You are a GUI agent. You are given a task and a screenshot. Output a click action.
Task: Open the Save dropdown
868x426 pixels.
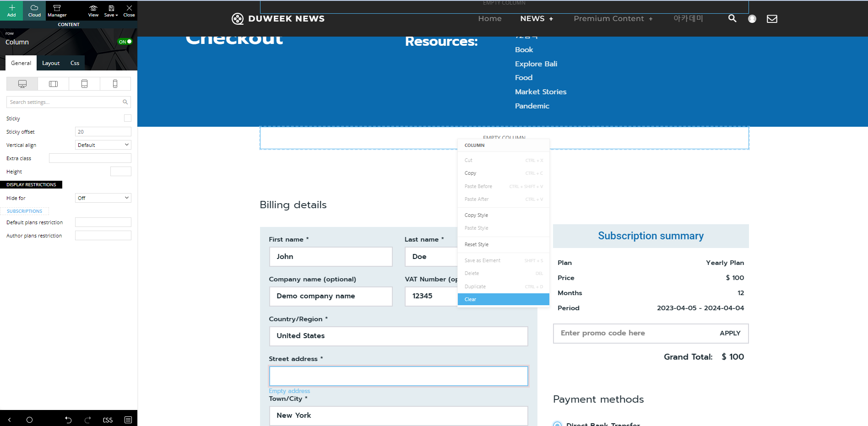pos(111,11)
